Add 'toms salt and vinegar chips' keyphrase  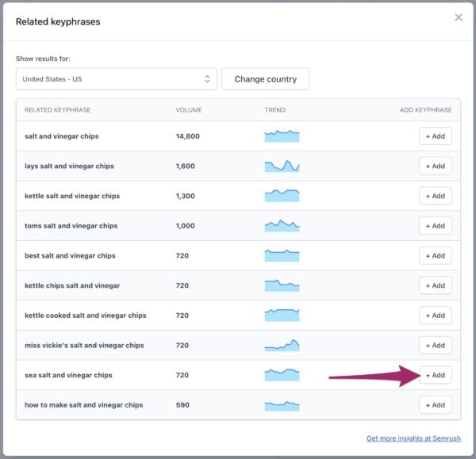(x=435, y=226)
